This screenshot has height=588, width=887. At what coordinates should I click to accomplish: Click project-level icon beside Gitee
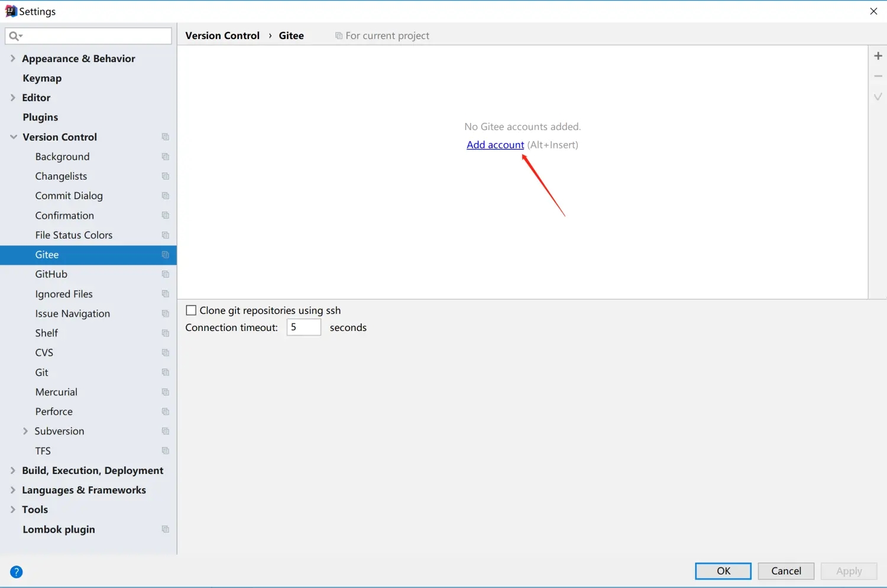(166, 255)
